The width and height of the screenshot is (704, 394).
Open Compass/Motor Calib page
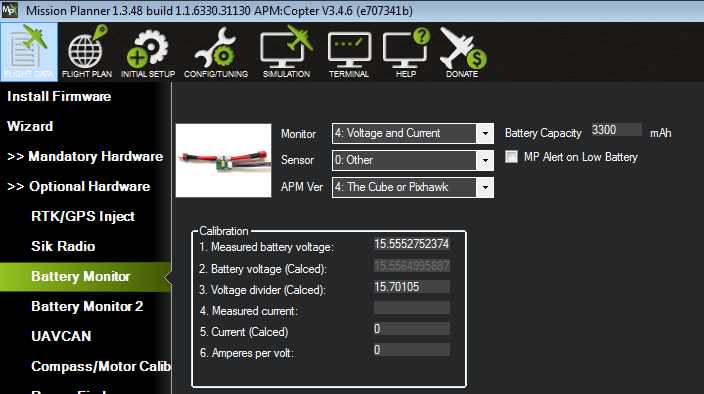101,366
